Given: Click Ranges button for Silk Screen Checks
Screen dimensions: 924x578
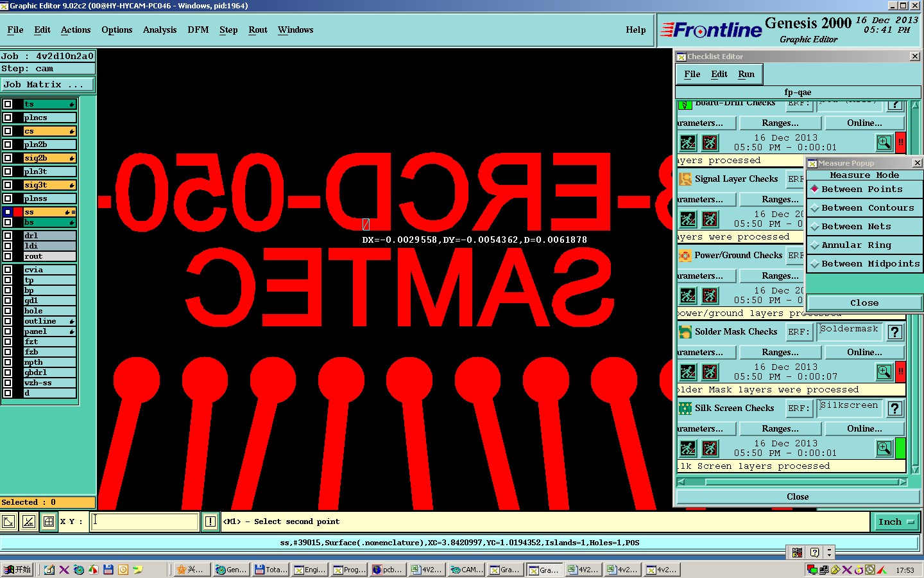Looking at the screenshot, I should [x=780, y=428].
